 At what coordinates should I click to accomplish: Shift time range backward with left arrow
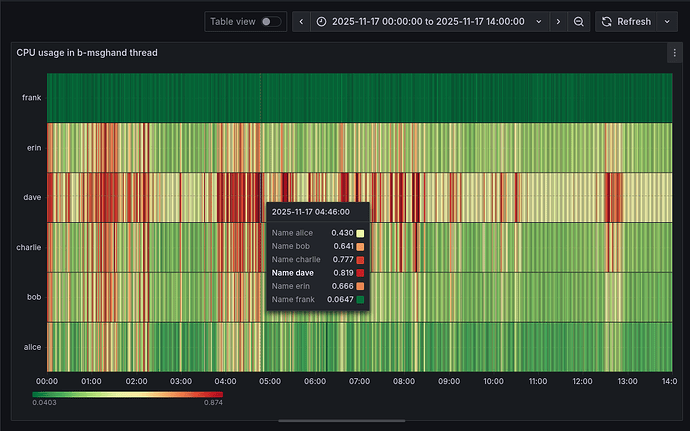pos(299,21)
